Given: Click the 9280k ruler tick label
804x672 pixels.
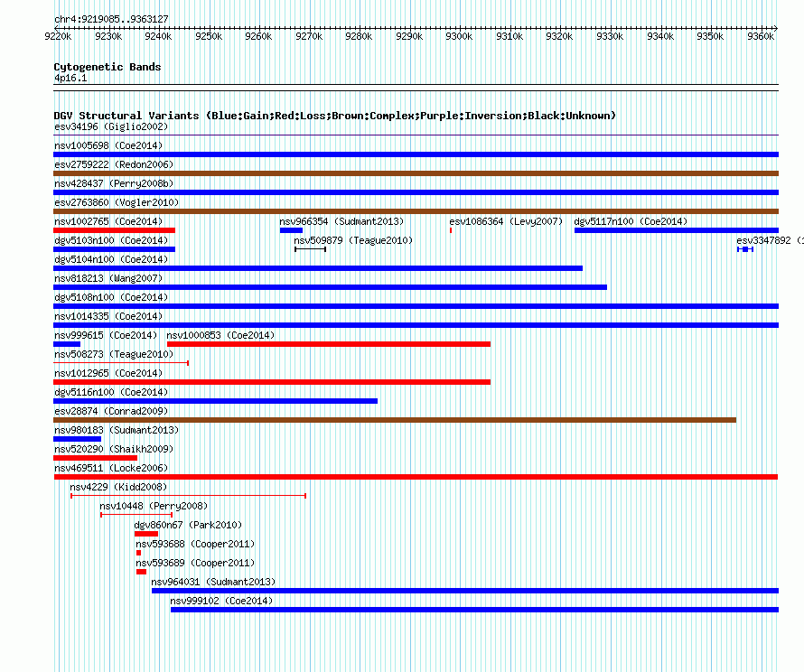Looking at the screenshot, I should (x=359, y=36).
